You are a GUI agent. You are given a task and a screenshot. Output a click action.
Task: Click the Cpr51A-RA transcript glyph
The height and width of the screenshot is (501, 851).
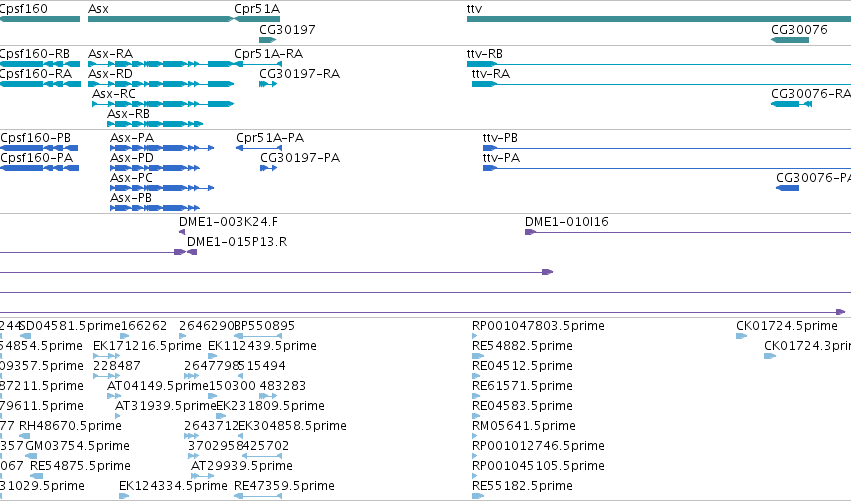[x=257, y=64]
